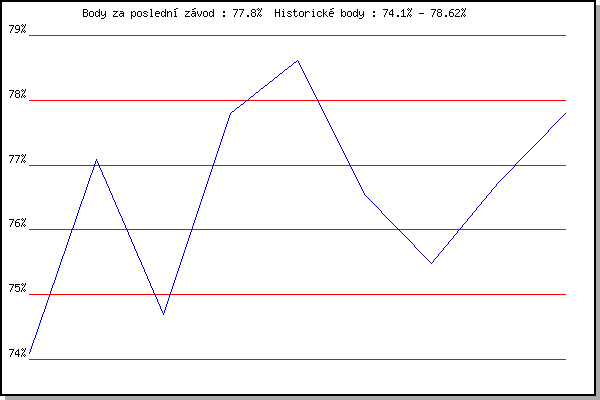
Task: Click the 76% y-axis label
Action: coord(17,224)
